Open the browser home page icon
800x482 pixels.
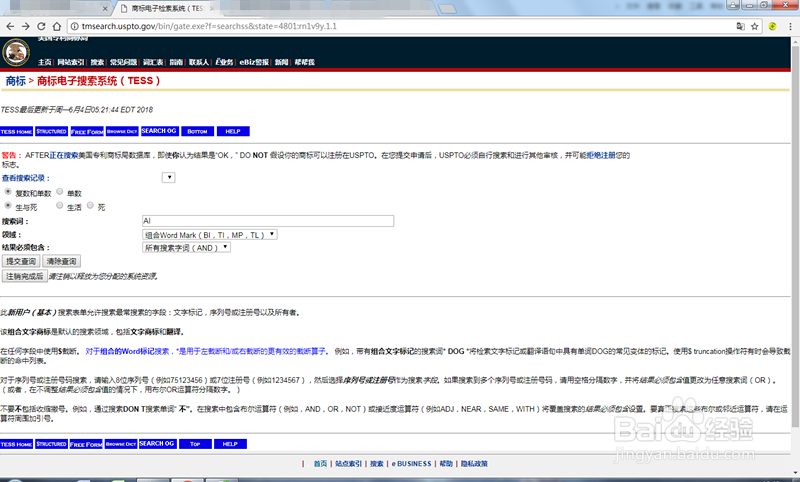tap(57, 26)
